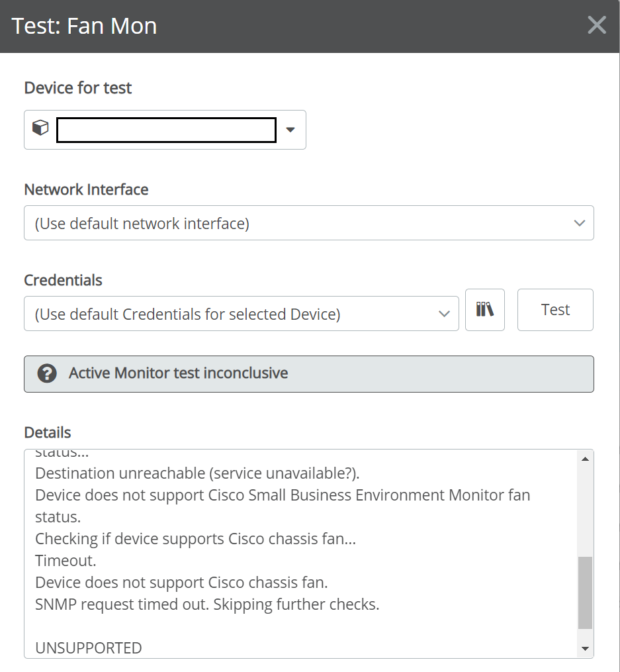Select the device picker cube icon
The width and height of the screenshot is (620, 672).
pyautogui.click(x=40, y=127)
